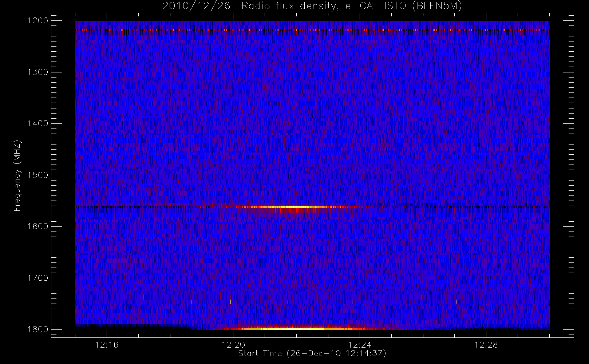Click the y-axis label 'Frequency (MHZ)'
Viewport: 589px width, 364px height.
click(x=17, y=175)
